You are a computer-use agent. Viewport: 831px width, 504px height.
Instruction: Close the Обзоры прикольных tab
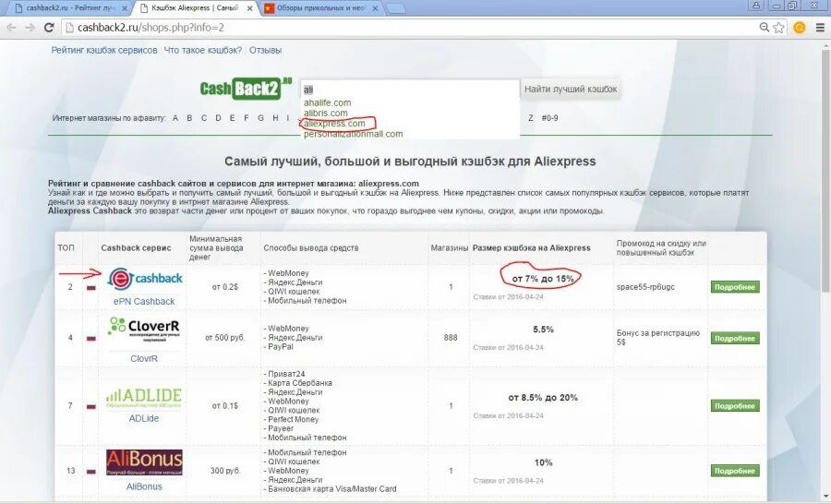(x=376, y=8)
